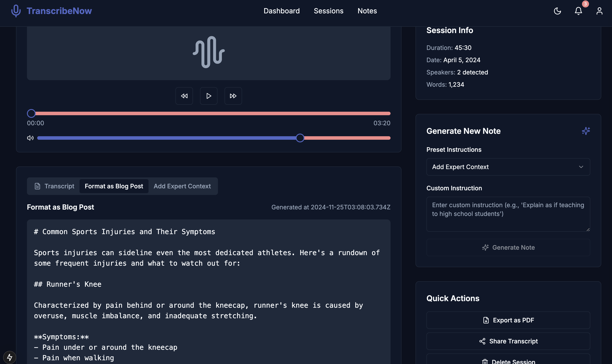Click Share Transcript

click(x=508, y=341)
